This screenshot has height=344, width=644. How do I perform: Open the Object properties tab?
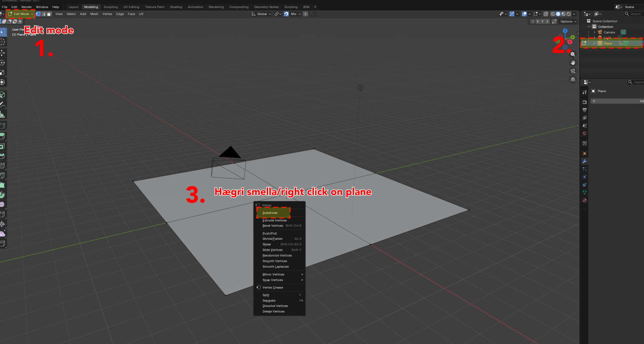(x=584, y=154)
